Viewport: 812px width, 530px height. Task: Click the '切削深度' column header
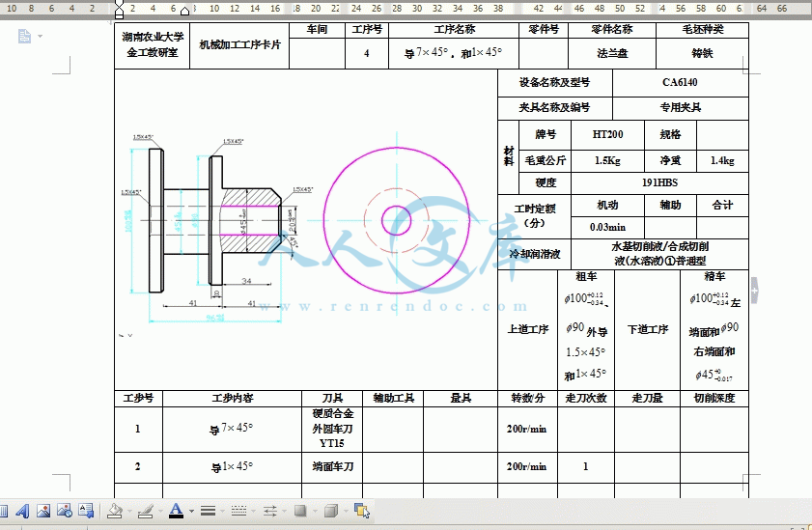[x=714, y=398]
